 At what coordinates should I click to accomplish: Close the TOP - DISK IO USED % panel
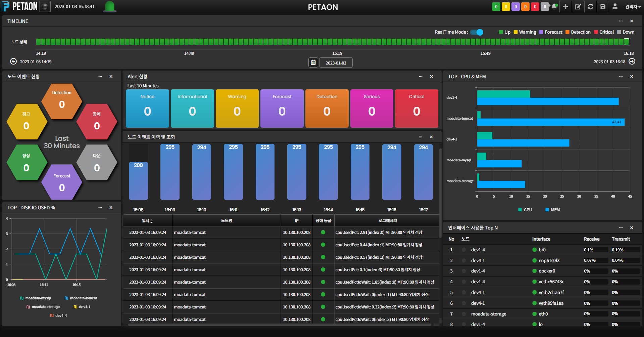[111, 208]
